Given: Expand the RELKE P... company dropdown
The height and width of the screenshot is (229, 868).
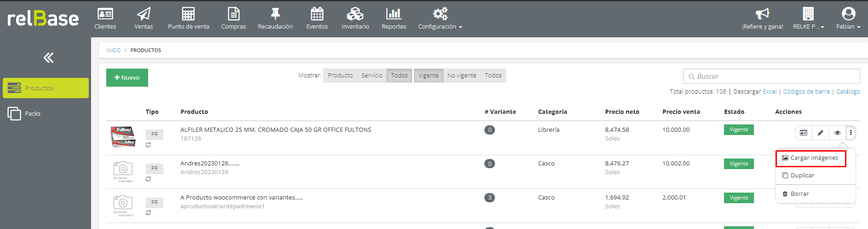Looking at the screenshot, I should click(x=808, y=18).
